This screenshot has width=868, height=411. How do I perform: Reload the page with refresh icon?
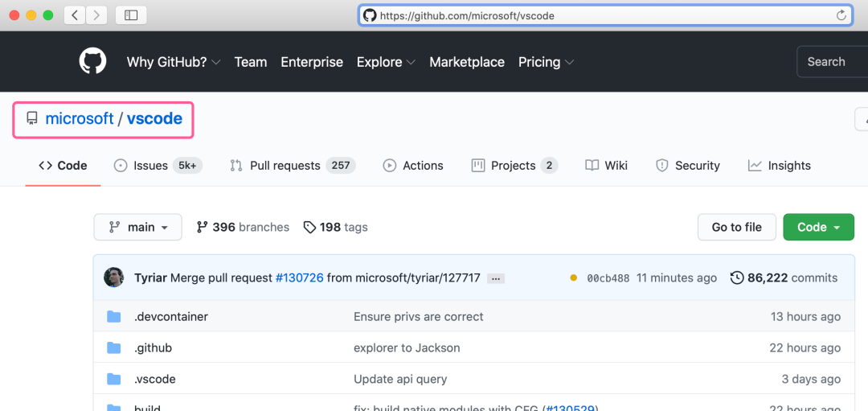pos(841,15)
